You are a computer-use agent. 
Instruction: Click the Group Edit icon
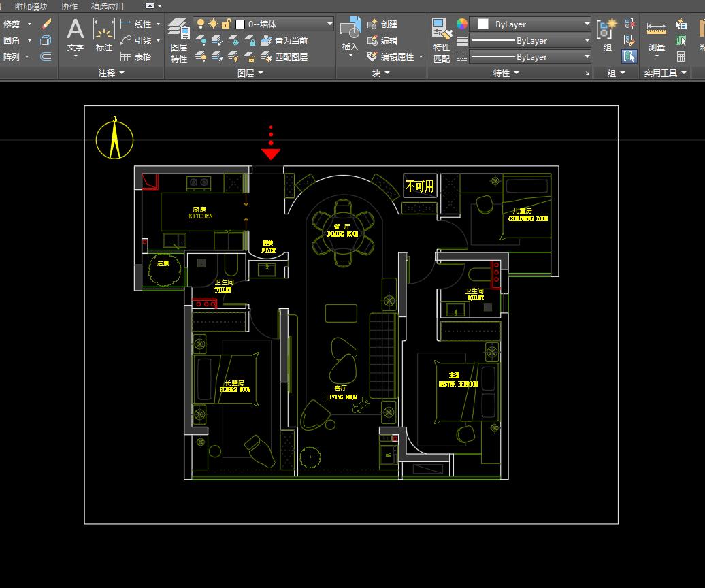click(629, 40)
